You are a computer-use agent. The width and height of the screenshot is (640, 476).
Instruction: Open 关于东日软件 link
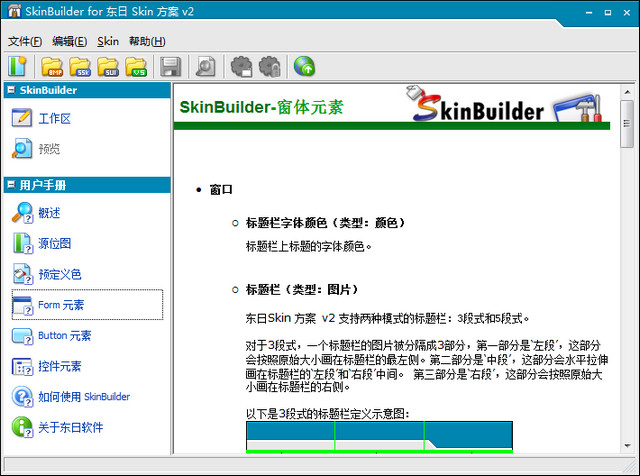point(70,427)
